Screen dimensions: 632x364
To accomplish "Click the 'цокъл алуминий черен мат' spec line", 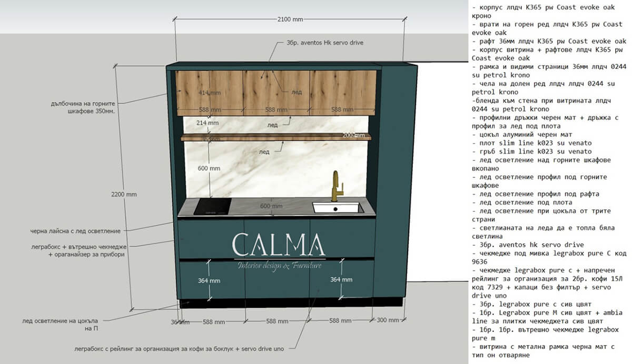I will pos(520,135).
